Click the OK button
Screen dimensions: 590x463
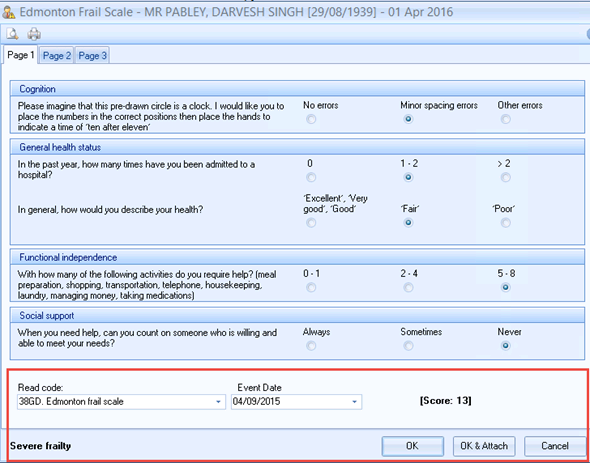pyautogui.click(x=412, y=446)
